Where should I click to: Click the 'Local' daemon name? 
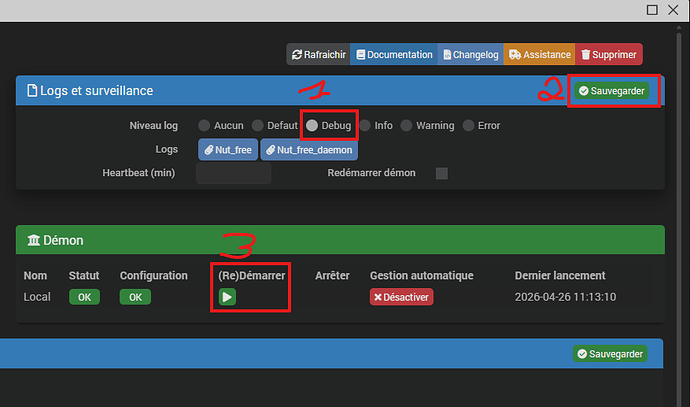point(37,297)
